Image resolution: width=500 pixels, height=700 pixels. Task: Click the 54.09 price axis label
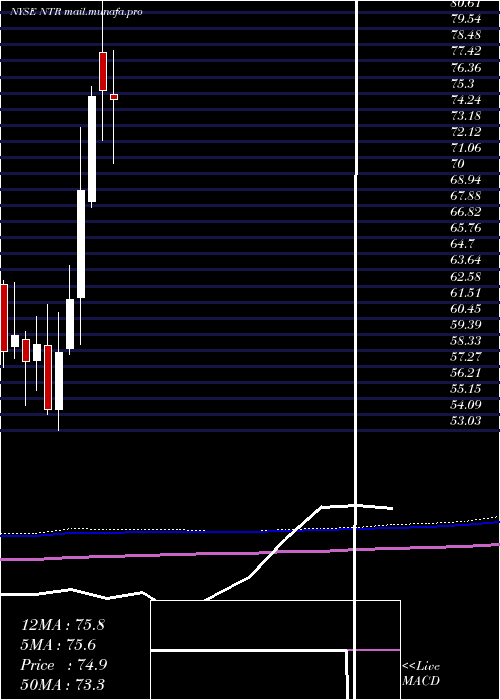point(467,405)
